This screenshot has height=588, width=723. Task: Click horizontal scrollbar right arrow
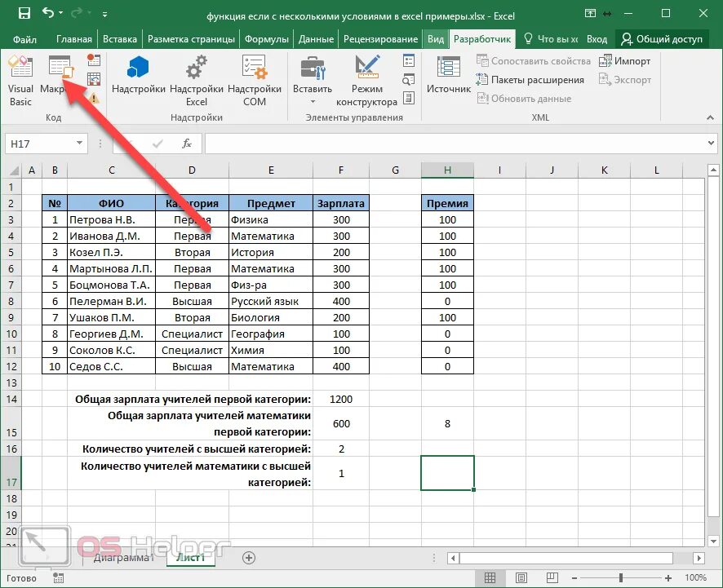(699, 558)
